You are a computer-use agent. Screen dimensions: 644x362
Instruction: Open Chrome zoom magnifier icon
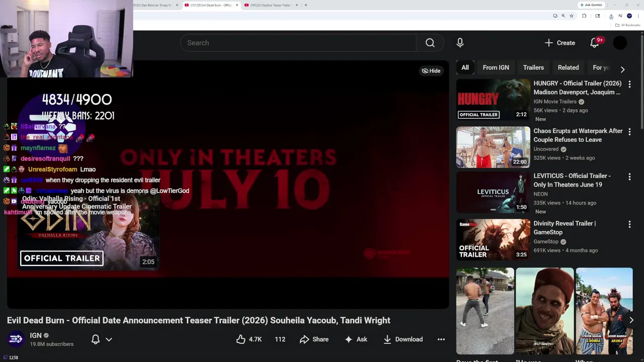[x=563, y=16]
